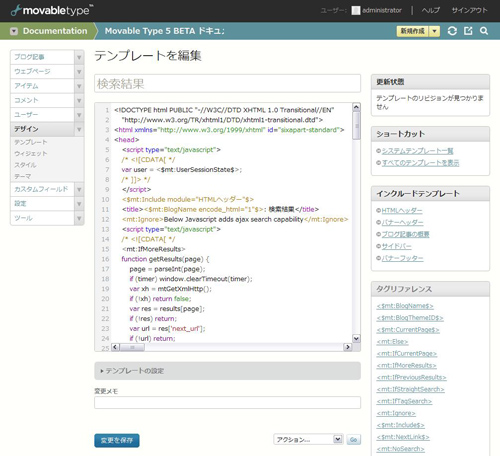Select スタイル under デザイン
Screen dimensions: 500x456
tap(25, 165)
